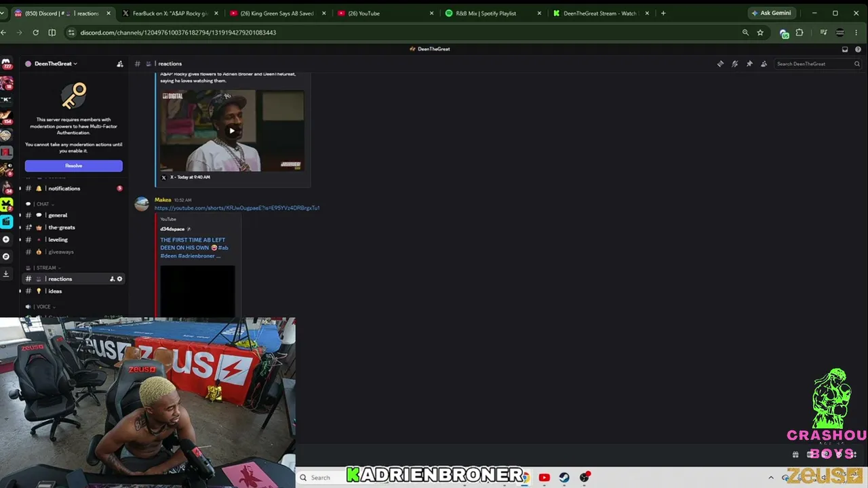Switch to King Green Says AB Saved tab
The width and height of the screenshot is (868, 488).
[277, 14]
